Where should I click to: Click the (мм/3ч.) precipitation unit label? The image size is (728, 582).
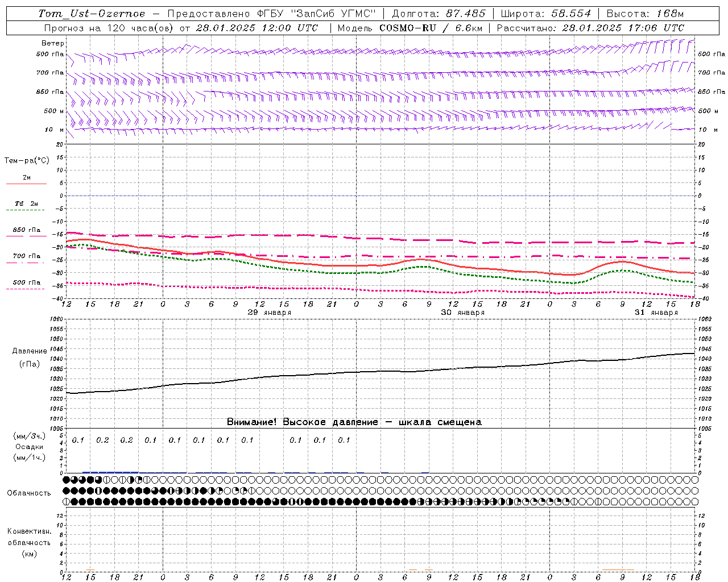(29, 436)
